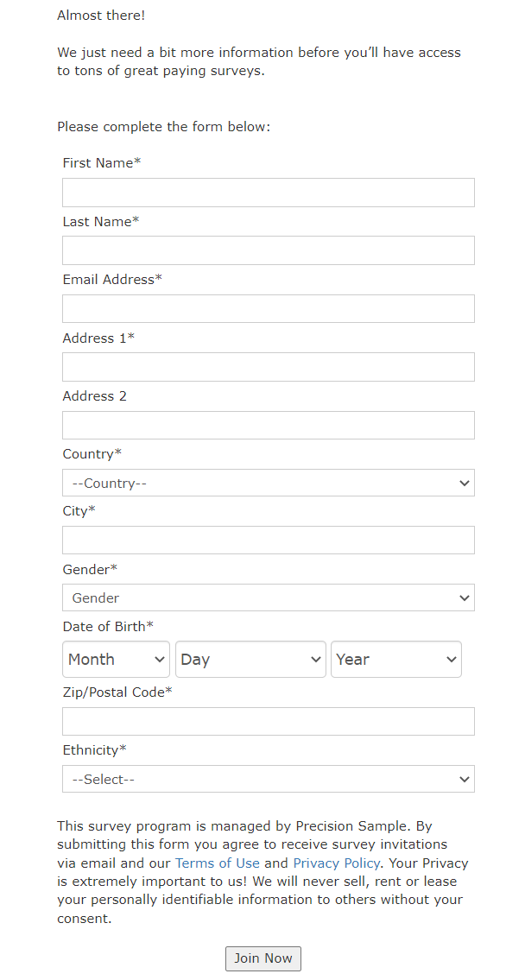
Task: Open the birth Year dropdown
Action: [395, 660]
